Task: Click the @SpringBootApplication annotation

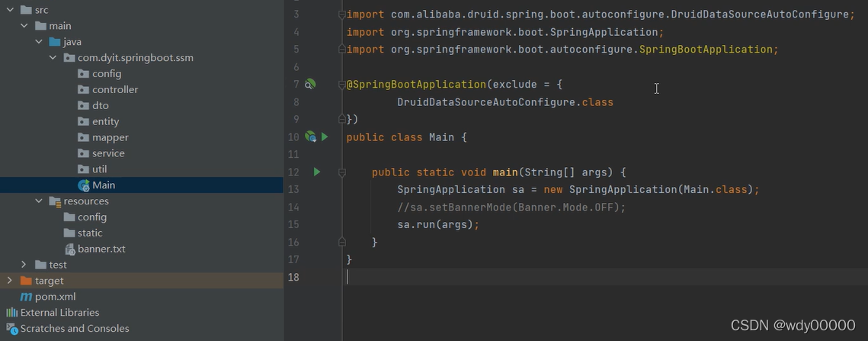Action: click(416, 84)
